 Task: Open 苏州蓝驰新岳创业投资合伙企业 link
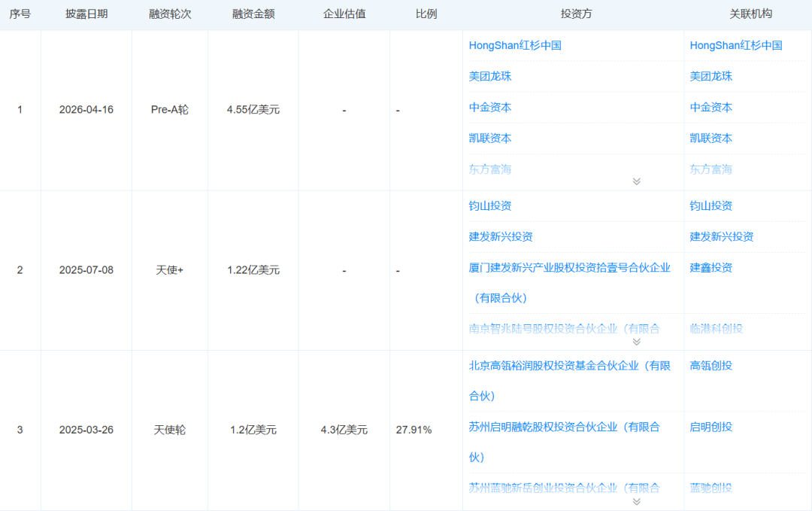(565, 488)
